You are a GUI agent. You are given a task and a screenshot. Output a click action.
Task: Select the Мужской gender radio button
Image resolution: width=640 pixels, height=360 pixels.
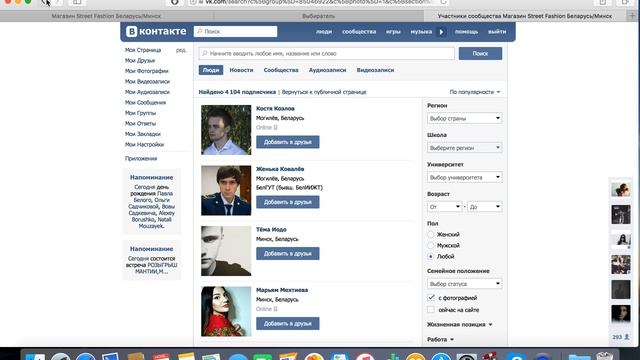click(x=431, y=245)
